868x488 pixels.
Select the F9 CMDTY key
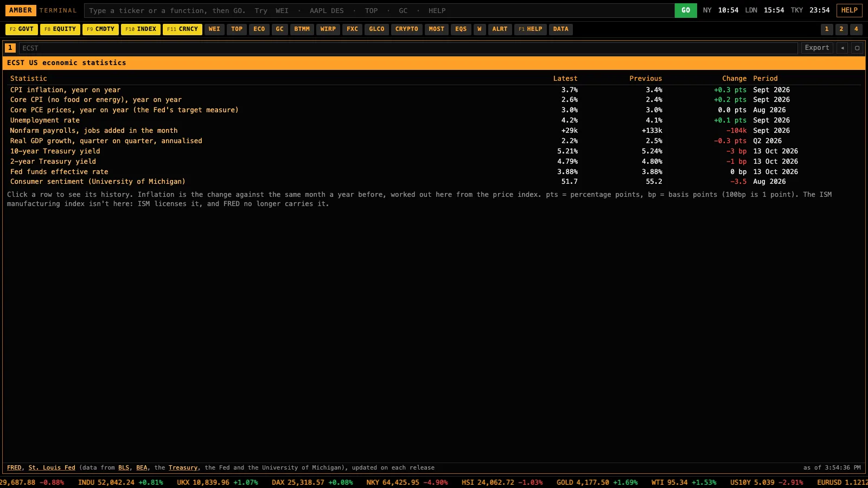(x=100, y=29)
